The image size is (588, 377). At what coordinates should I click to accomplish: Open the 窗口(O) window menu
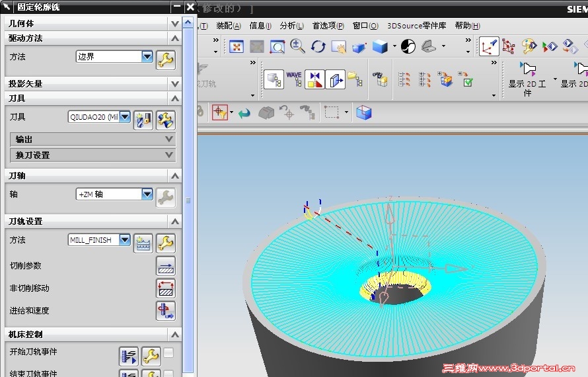coord(365,26)
